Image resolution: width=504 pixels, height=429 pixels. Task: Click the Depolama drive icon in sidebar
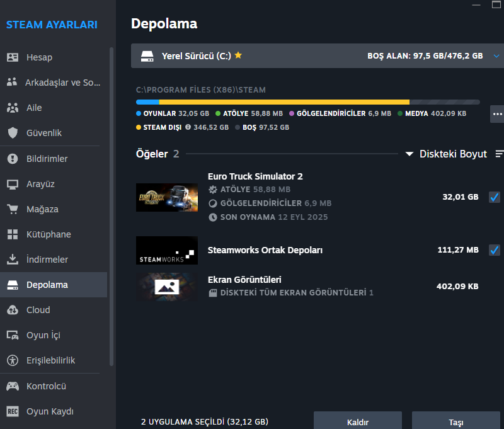tap(13, 285)
